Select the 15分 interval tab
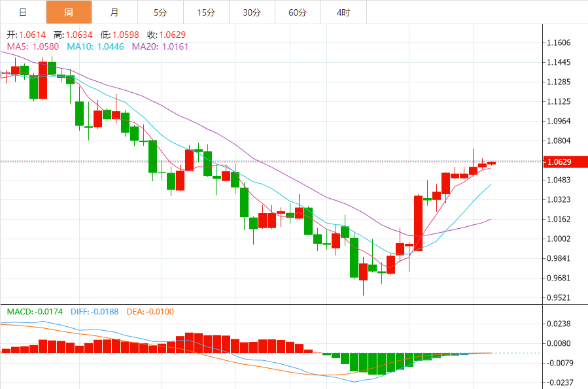 (x=206, y=12)
